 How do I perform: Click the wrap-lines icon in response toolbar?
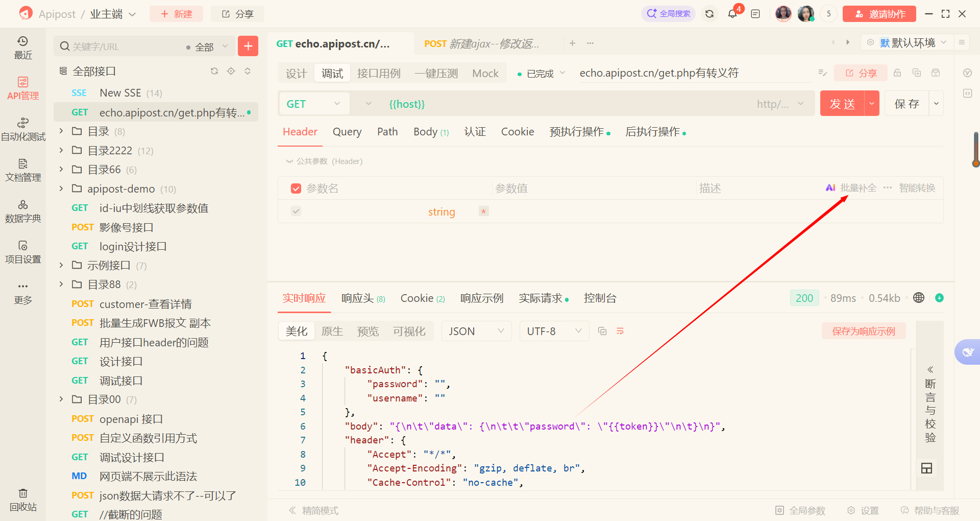pos(620,331)
